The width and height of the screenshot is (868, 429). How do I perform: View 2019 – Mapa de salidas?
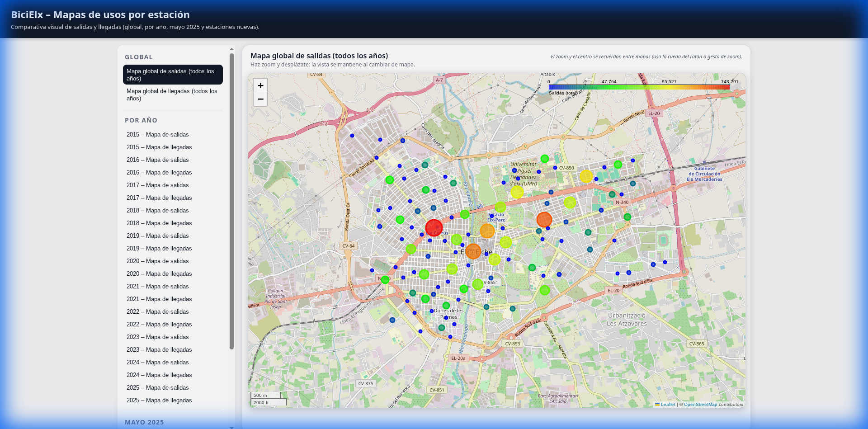click(173, 236)
